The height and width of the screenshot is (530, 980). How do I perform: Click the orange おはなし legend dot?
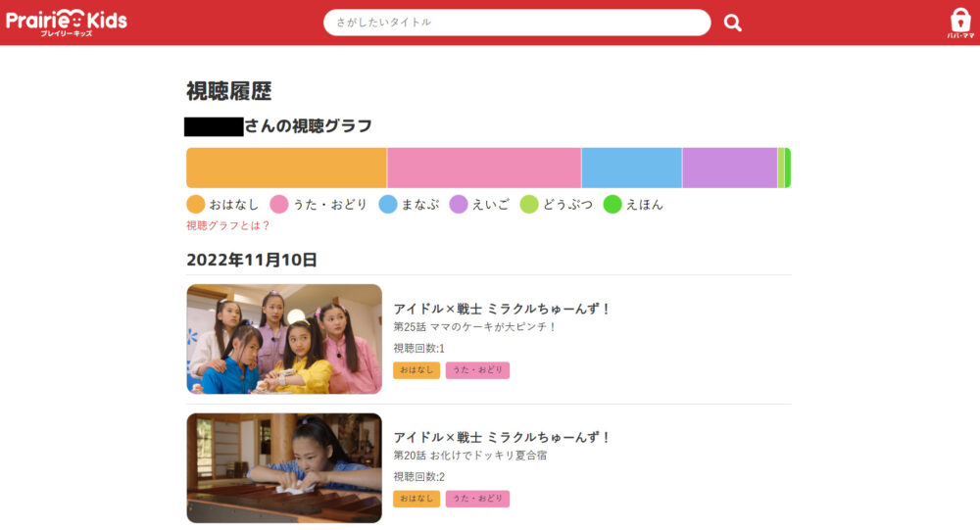coord(196,205)
